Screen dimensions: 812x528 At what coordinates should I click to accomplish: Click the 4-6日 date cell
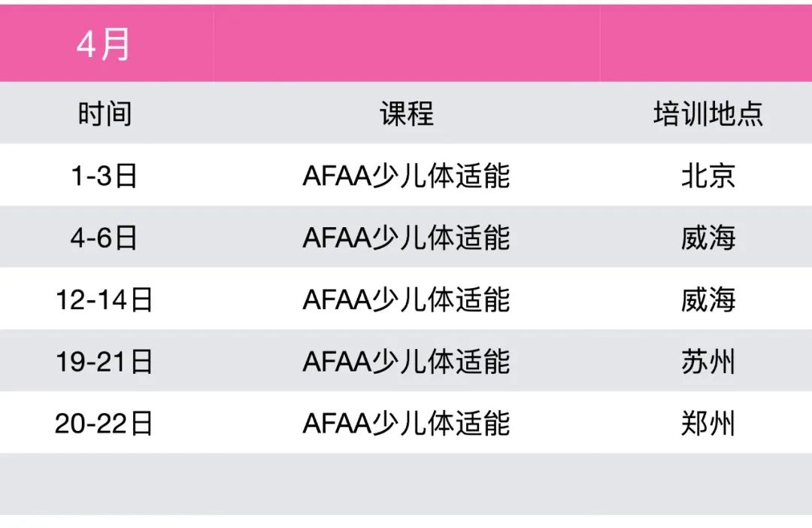[105, 238]
